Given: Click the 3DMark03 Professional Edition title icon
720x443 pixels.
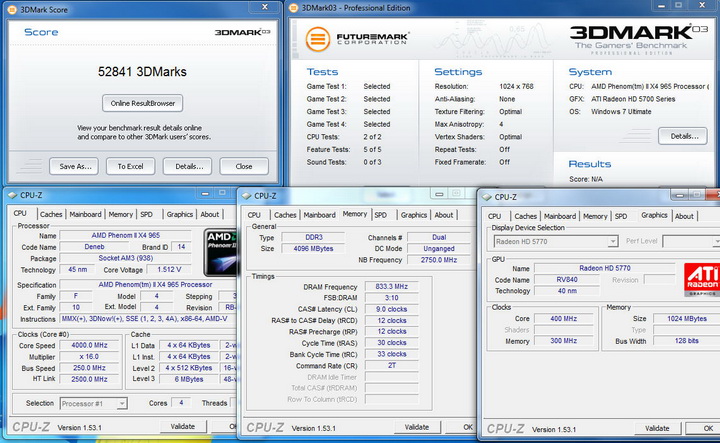Looking at the screenshot, I should (293, 8).
